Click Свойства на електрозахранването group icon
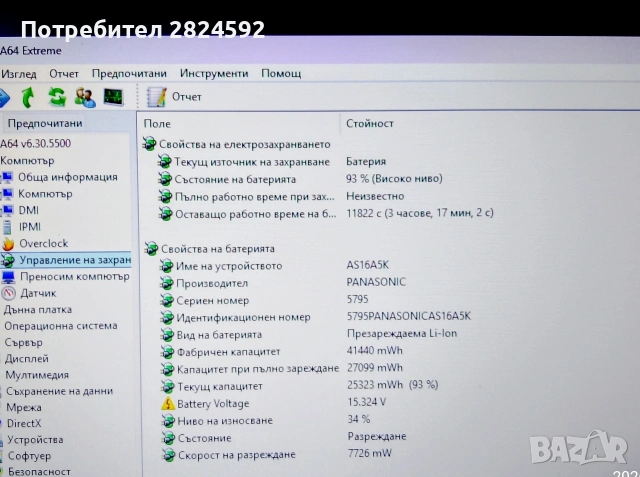The height and width of the screenshot is (477, 640). click(x=149, y=144)
